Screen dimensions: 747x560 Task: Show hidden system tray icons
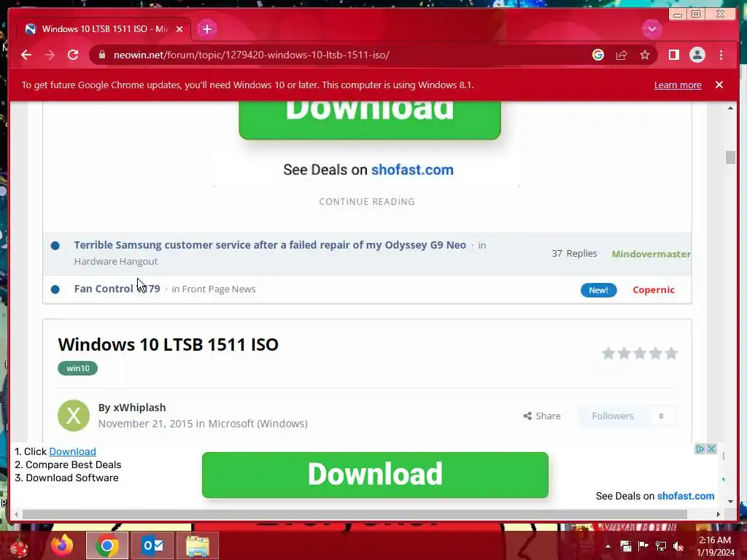[x=608, y=546]
